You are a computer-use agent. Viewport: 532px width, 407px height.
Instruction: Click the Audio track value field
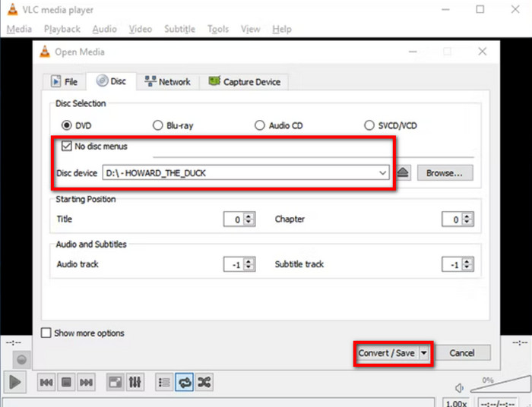tap(234, 264)
